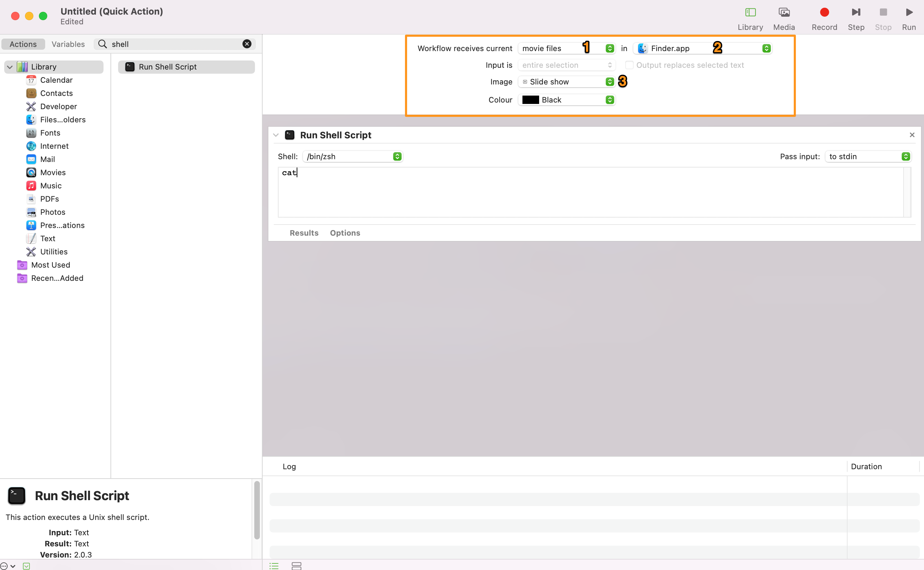
Task: Collapse the Run Shell Script action
Action: 276,135
